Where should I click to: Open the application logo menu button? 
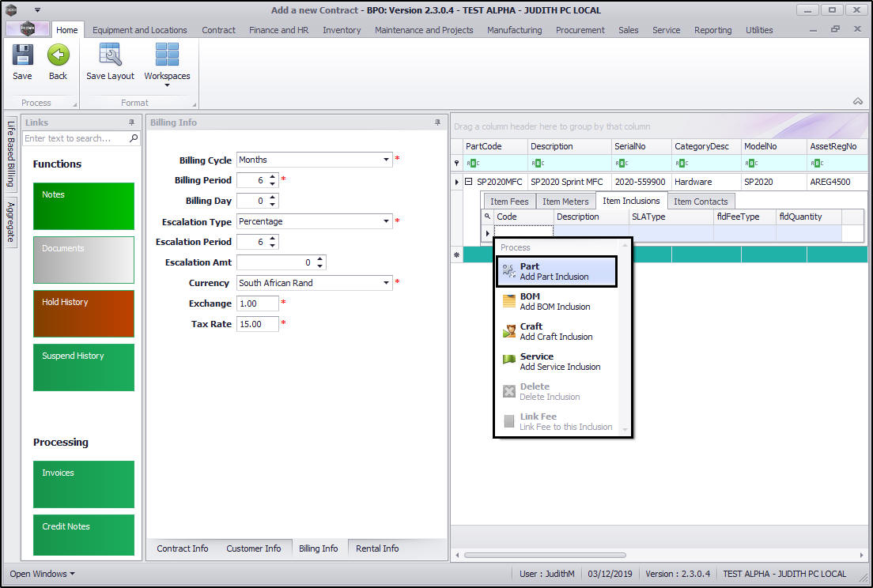27,29
